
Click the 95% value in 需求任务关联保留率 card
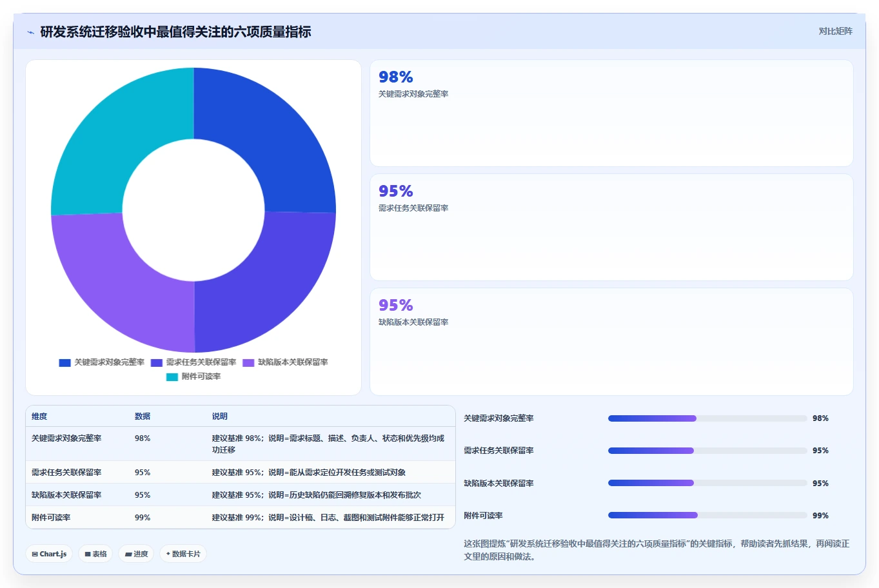click(x=395, y=191)
